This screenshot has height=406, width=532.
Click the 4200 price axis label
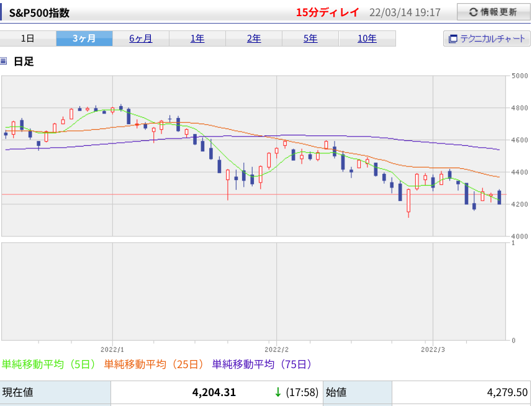tap(520, 204)
